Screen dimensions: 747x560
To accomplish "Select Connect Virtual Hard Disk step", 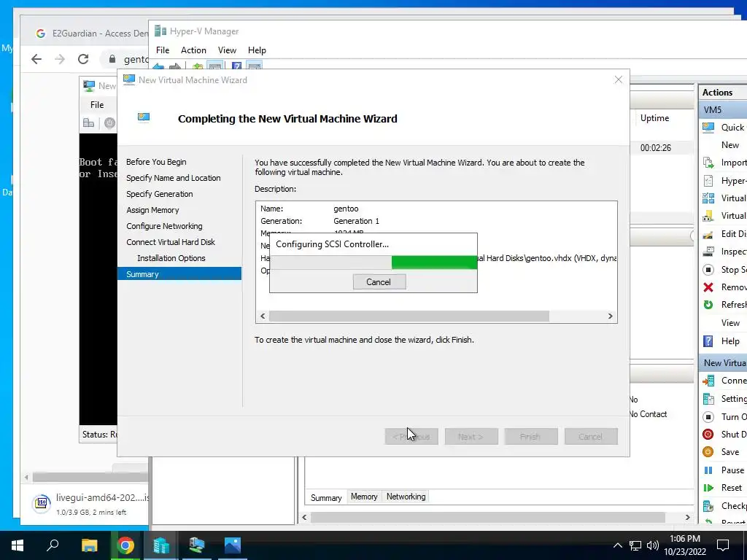I will (171, 242).
